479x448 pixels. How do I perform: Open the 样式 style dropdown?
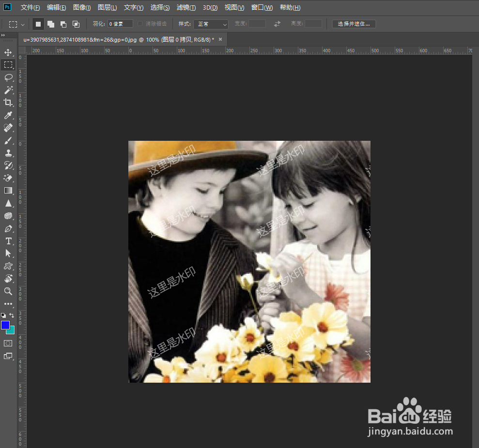click(x=211, y=24)
